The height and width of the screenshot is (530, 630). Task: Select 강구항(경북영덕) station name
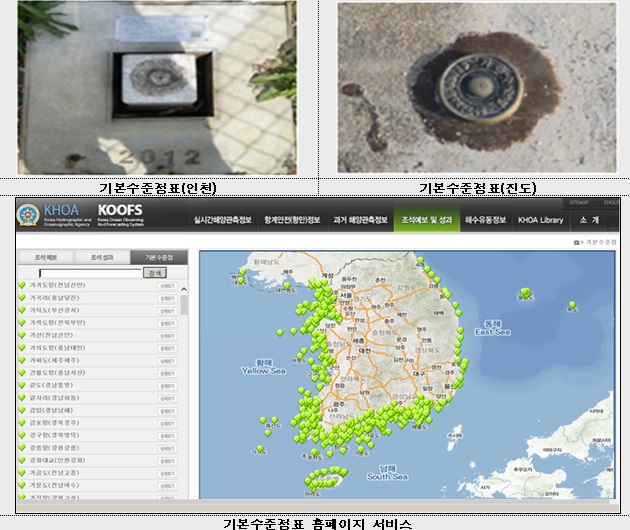point(54,435)
